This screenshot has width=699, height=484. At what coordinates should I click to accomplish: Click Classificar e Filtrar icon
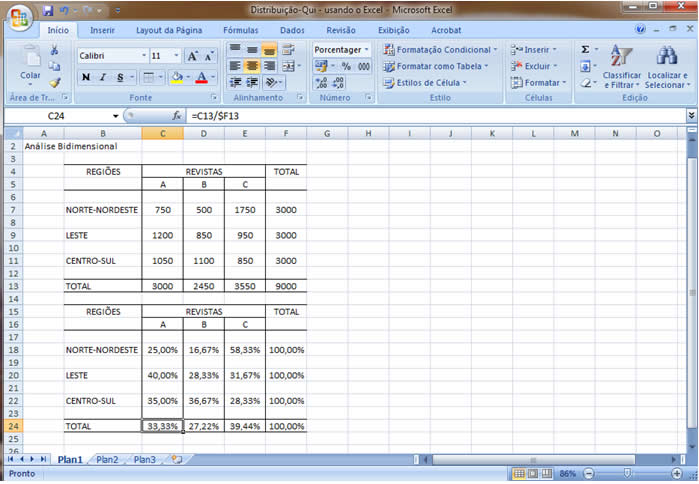pos(622,57)
